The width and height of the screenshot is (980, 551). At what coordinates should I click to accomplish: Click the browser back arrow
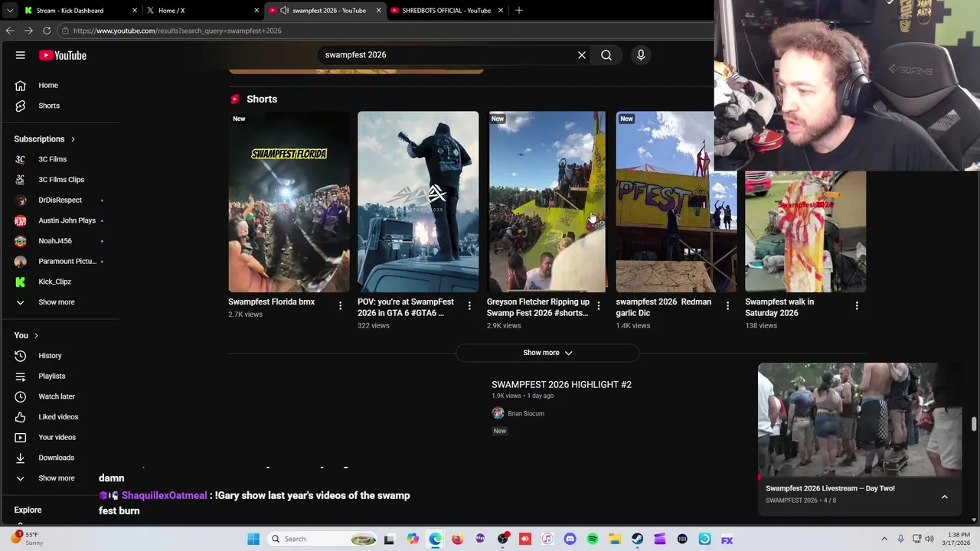click(x=10, y=31)
